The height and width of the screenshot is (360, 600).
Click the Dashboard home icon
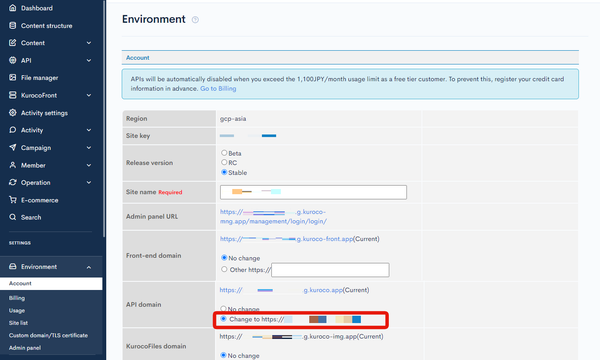tap(13, 8)
